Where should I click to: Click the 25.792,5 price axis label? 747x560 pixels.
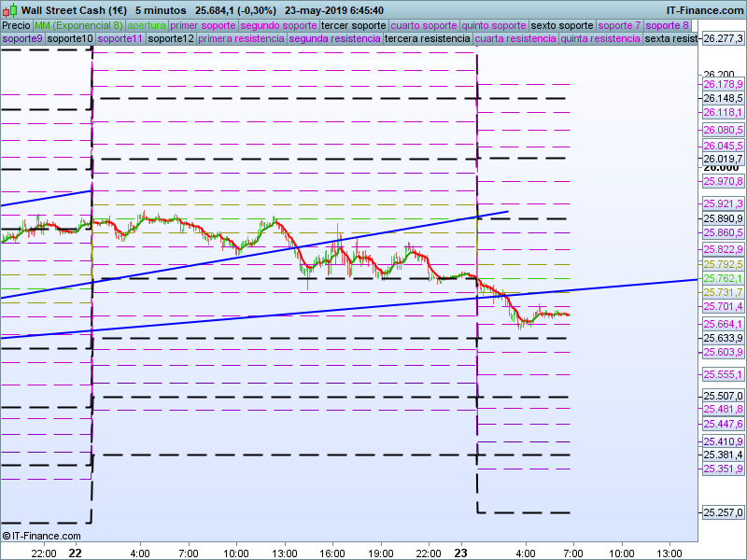[x=723, y=264]
